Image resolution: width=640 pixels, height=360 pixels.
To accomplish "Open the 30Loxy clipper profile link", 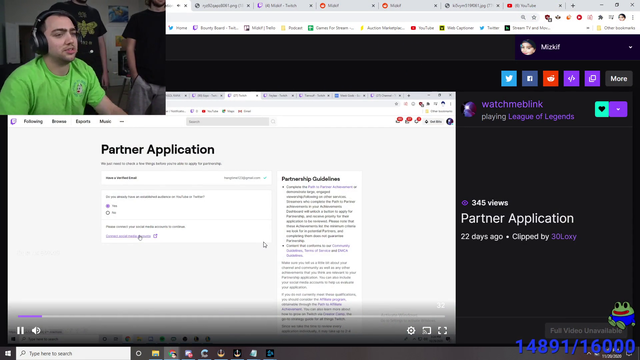I will [x=563, y=236].
